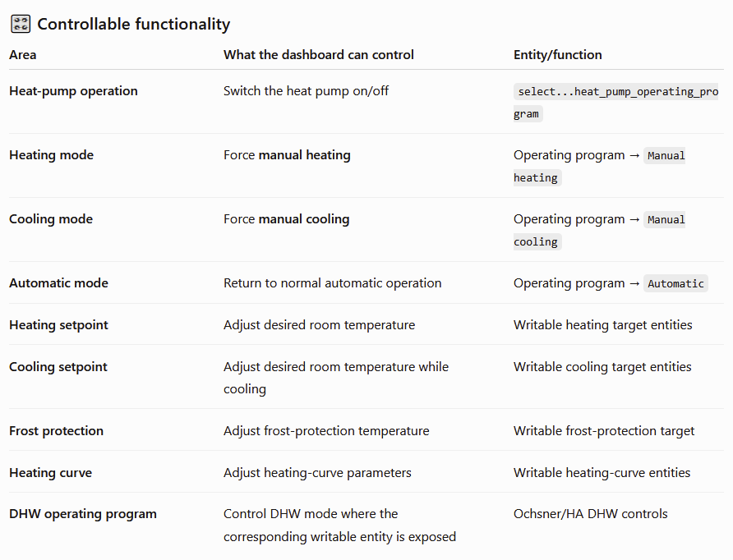Click the Automatic code label
733x560 pixels.
[x=675, y=283]
